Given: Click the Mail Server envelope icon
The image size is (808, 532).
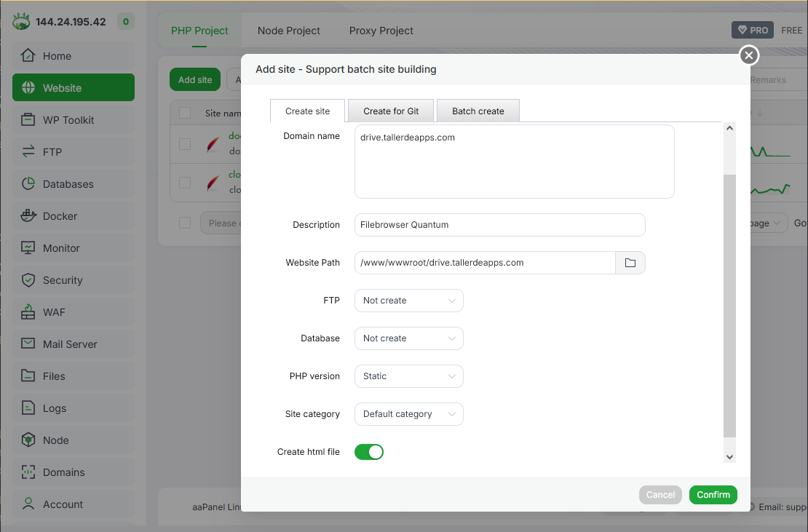Looking at the screenshot, I should (28, 344).
